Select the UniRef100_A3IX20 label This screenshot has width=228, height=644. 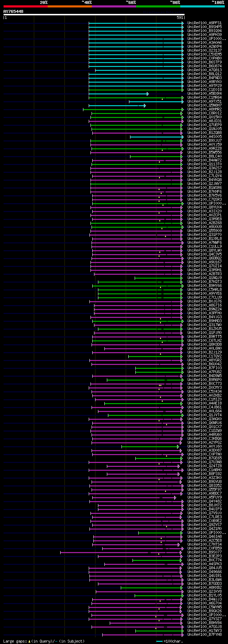coord(204,211)
